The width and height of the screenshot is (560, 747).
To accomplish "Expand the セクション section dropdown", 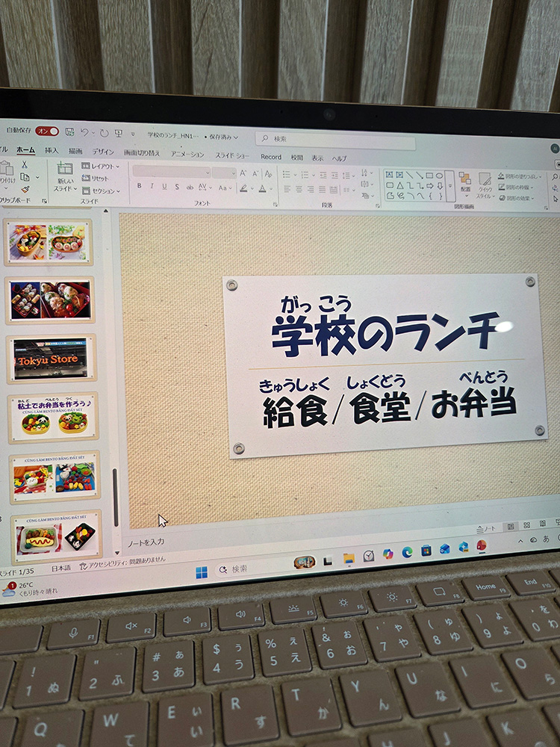I will click(103, 190).
